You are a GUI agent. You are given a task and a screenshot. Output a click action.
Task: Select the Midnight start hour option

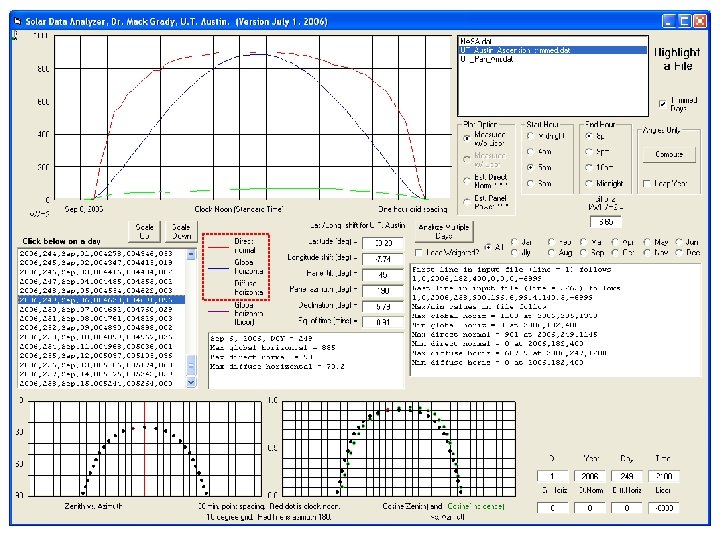point(531,134)
